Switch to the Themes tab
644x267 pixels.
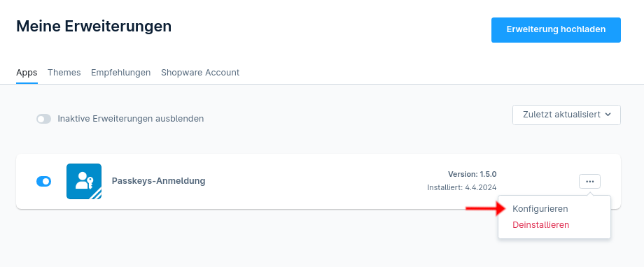64,73
